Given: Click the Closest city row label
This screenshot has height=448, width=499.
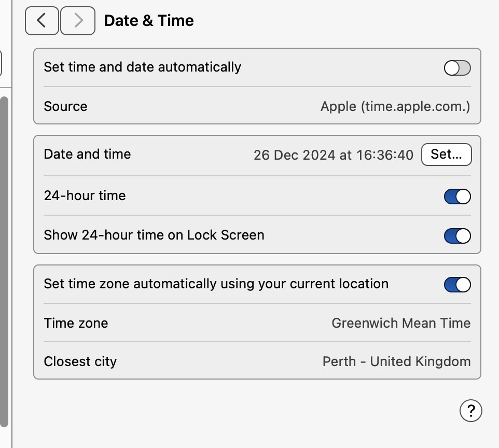Looking at the screenshot, I should click(80, 361).
